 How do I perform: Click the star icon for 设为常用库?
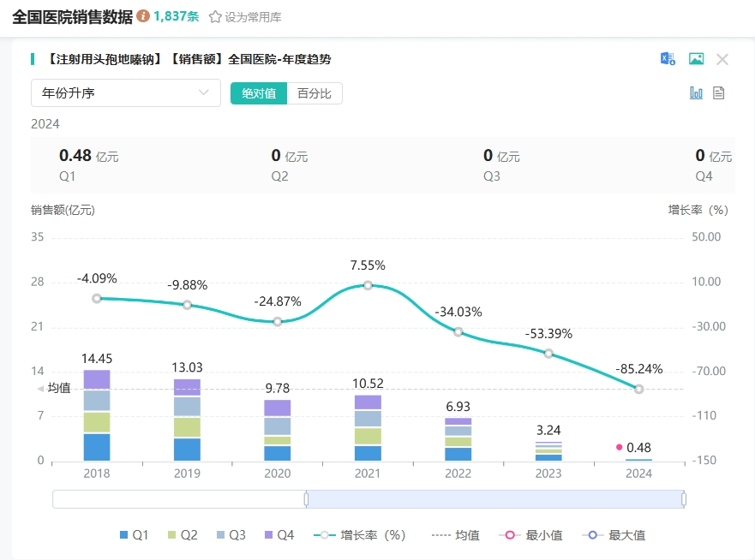(215, 17)
